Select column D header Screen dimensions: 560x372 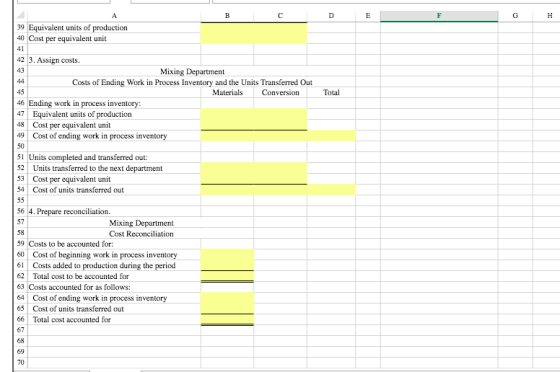click(331, 16)
